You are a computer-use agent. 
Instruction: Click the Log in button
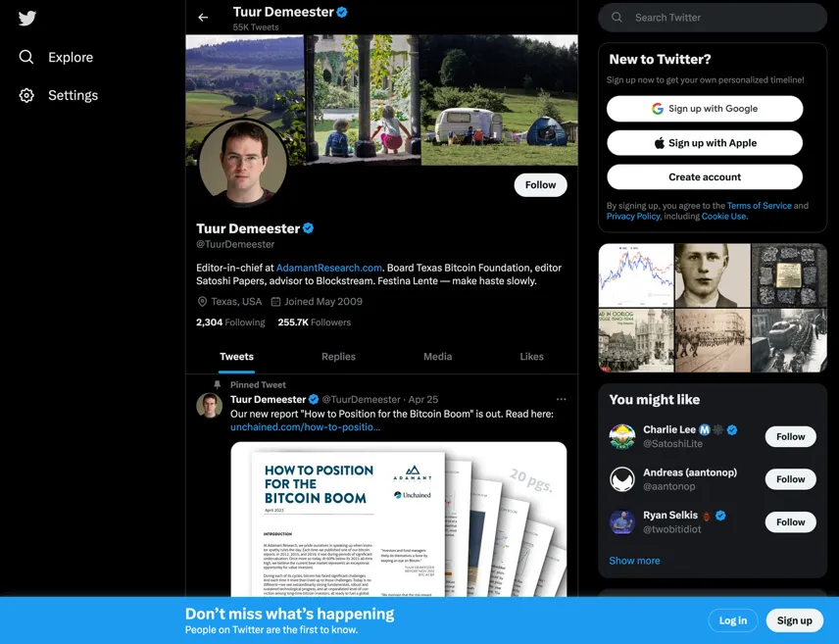732,620
